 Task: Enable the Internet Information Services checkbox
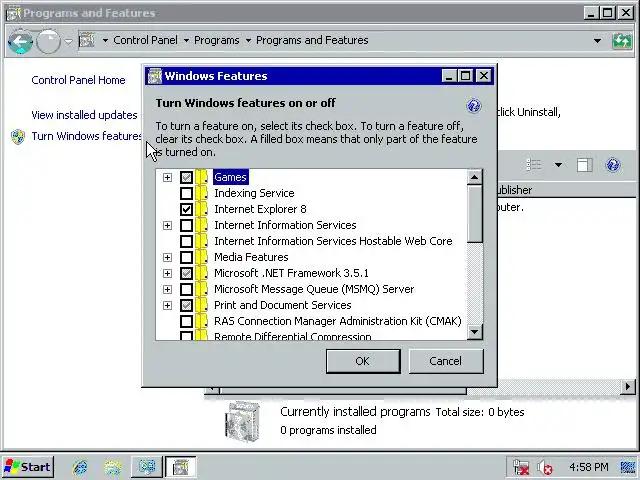pyautogui.click(x=187, y=225)
